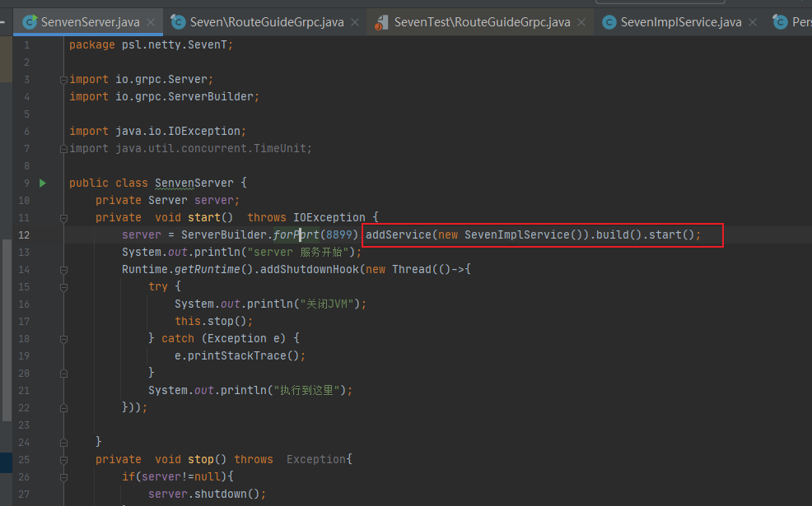The height and width of the screenshot is (506, 812).
Task: Click the port number 8899
Action: [x=339, y=234]
